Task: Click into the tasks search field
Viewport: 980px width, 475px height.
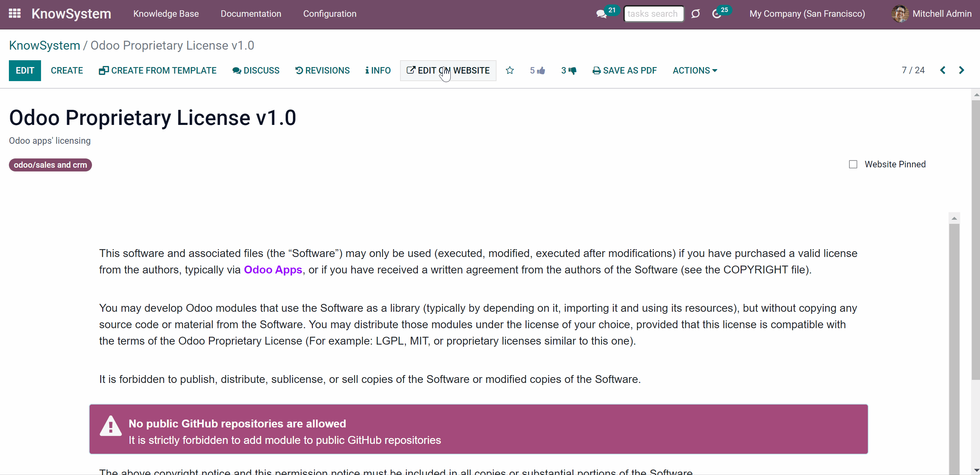Action: pos(653,14)
